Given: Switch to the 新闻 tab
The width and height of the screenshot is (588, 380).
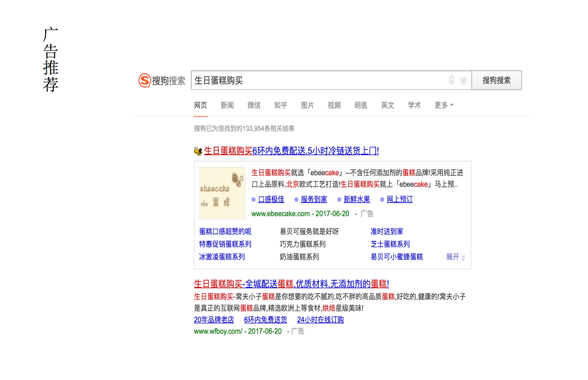Looking at the screenshot, I should point(227,105).
